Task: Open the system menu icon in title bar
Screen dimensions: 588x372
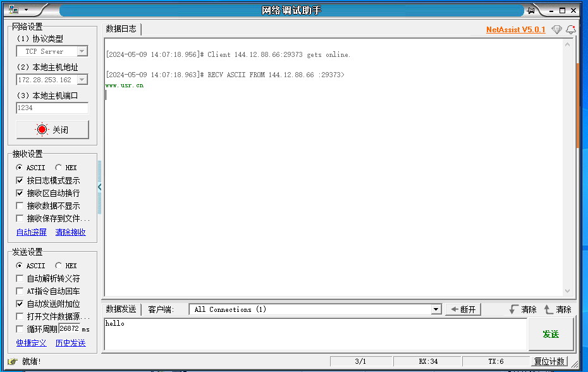Action: (13, 9)
